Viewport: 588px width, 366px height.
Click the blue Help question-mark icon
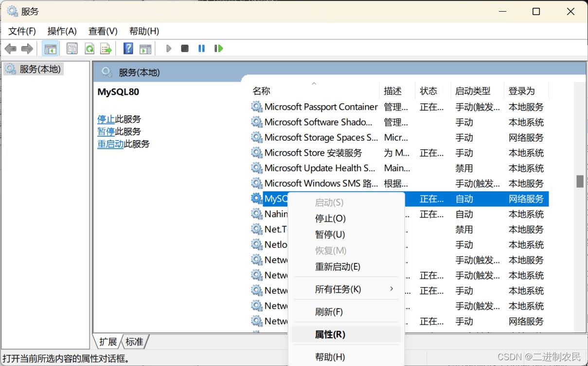coord(128,49)
